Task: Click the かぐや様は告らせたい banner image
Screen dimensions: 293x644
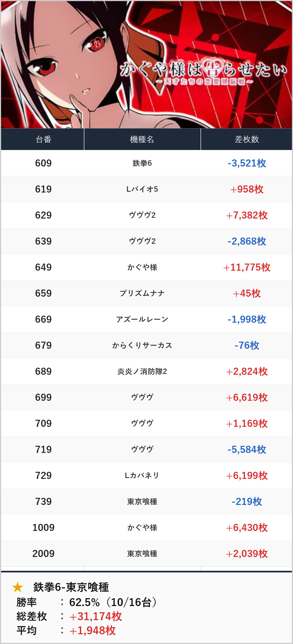Action: pos(146,65)
